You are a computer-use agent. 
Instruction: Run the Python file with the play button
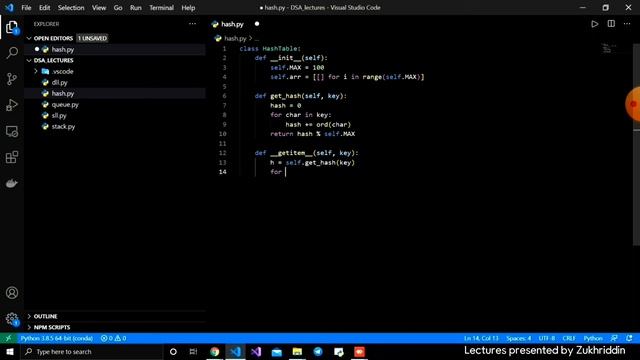595,24
